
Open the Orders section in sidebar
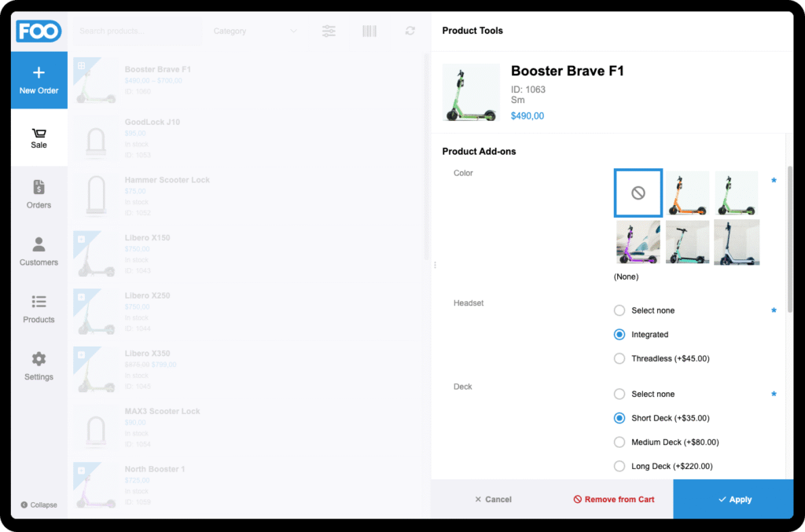(x=39, y=194)
